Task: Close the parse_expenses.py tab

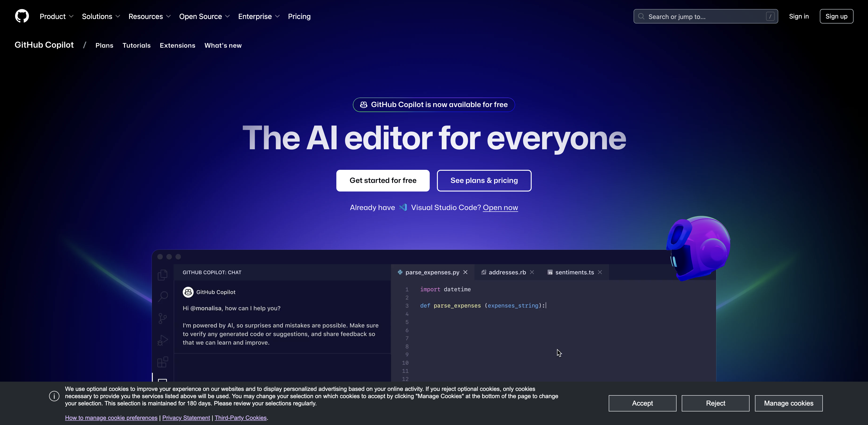Action: [x=465, y=272]
